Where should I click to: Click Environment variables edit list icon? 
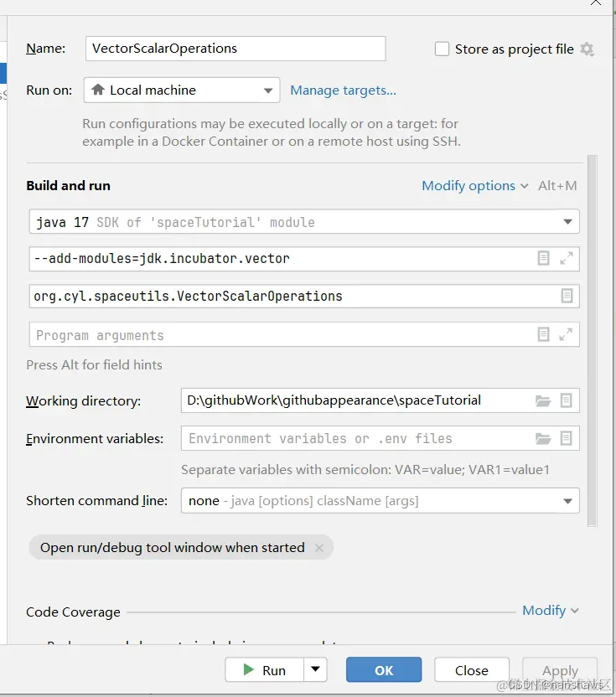click(x=567, y=438)
